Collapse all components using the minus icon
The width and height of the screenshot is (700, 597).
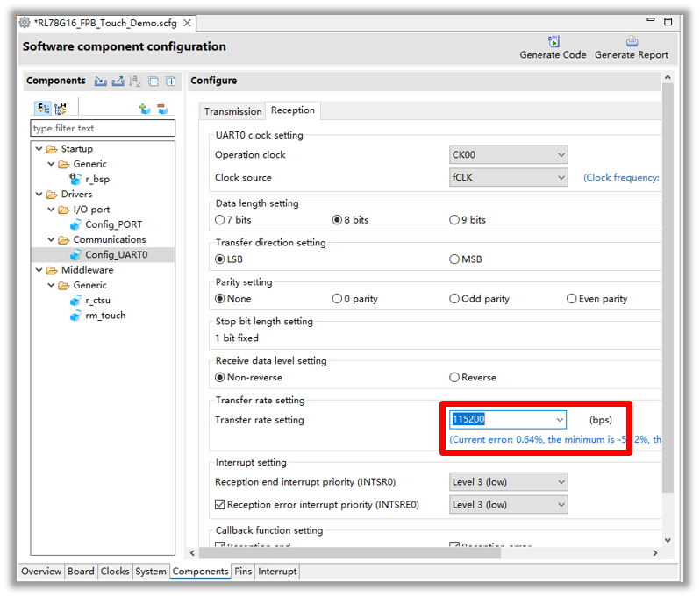tap(154, 82)
